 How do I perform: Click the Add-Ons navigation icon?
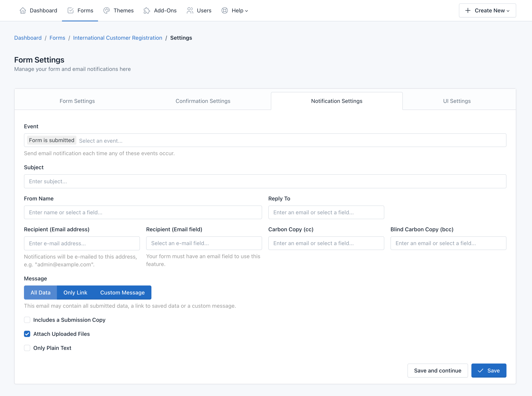click(147, 10)
